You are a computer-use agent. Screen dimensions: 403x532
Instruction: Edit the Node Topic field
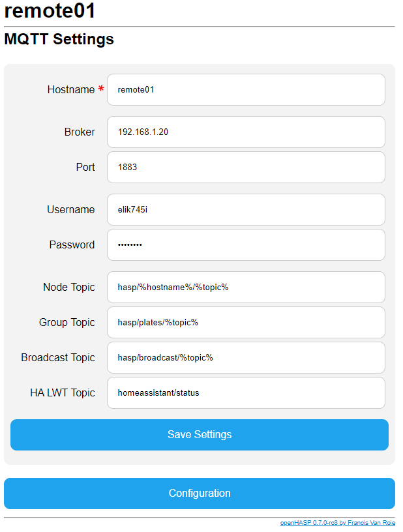246,287
